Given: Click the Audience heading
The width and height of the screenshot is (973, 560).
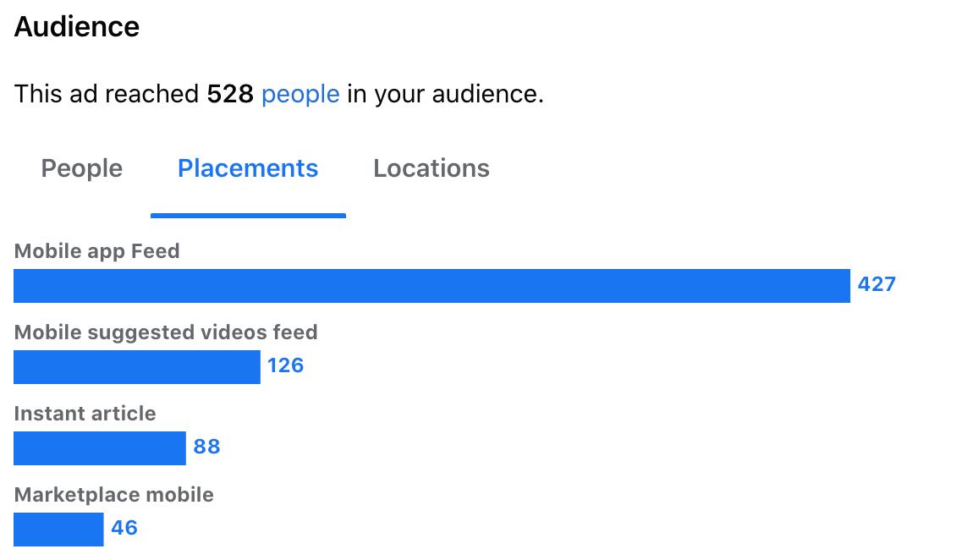Looking at the screenshot, I should tap(77, 27).
